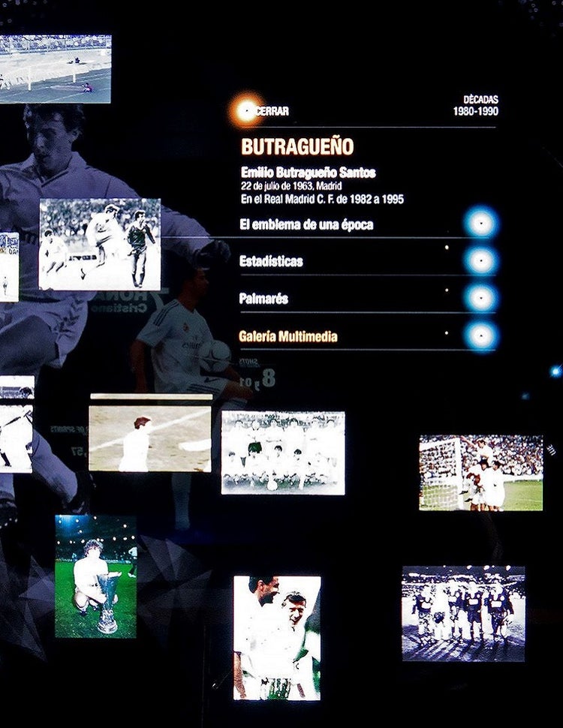563x728 pixels.
Task: Select the El emblema de una época entry
Action: [306, 224]
